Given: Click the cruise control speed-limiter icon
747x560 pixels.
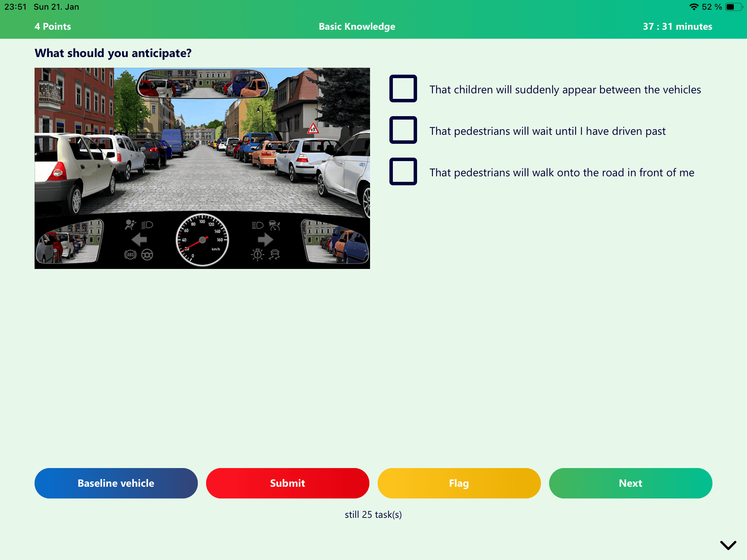Looking at the screenshot, I should click(x=275, y=225).
